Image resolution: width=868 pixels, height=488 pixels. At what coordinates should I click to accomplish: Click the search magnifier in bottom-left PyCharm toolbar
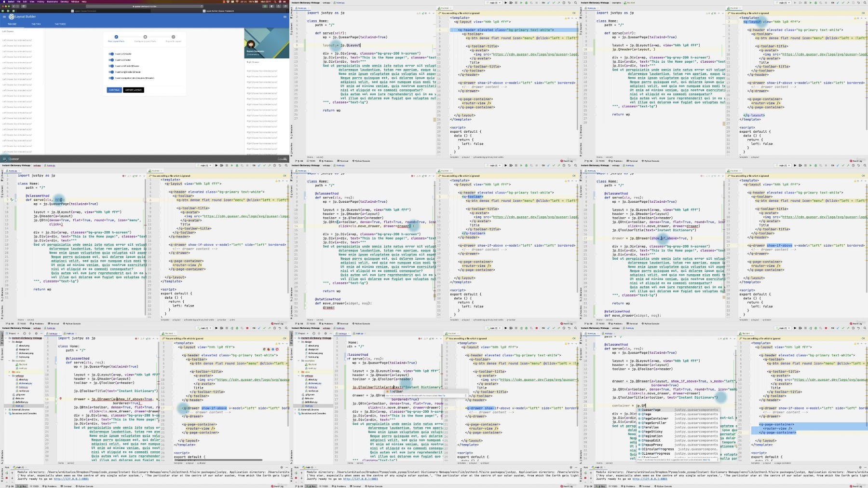pyautogui.click(x=286, y=328)
